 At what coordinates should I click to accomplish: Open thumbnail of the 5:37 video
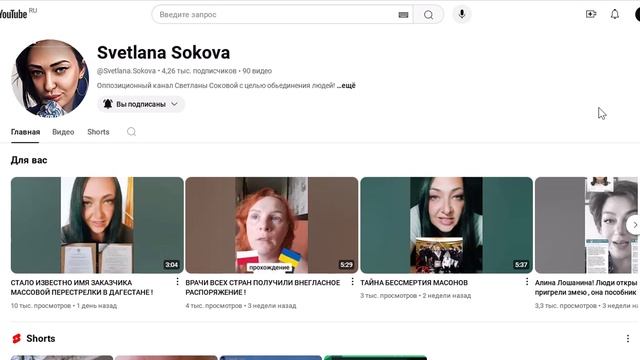[x=447, y=225]
